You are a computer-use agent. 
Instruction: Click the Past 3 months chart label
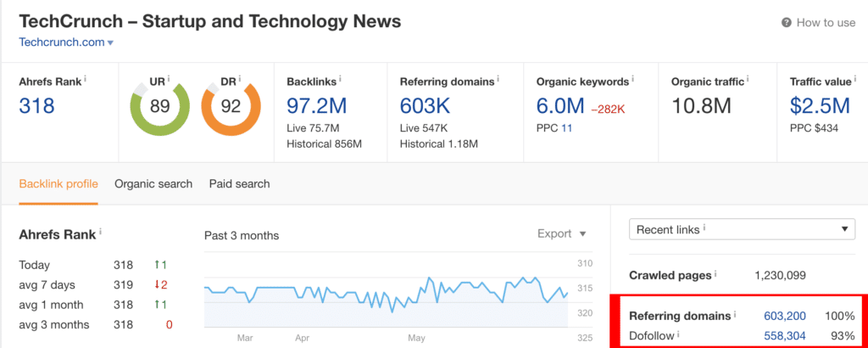[x=242, y=235]
